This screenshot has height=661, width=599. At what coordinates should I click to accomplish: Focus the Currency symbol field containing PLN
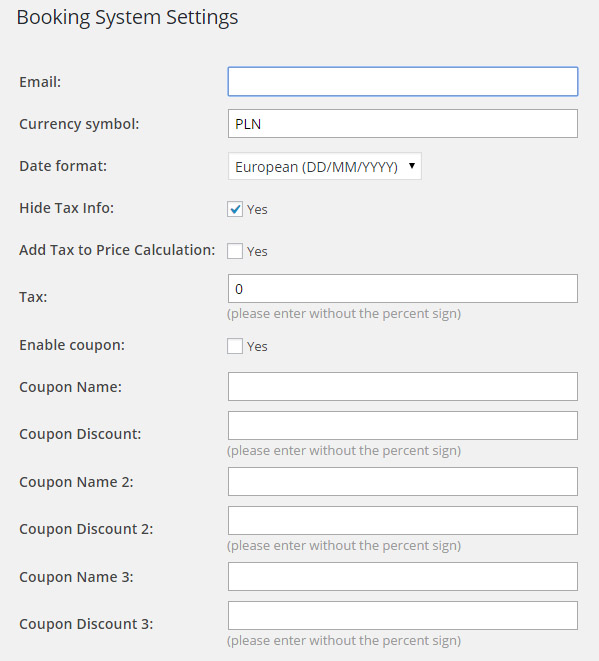[403, 124]
